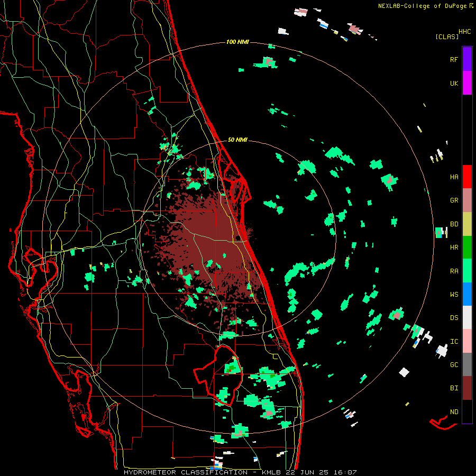This screenshot has width=476, height=476.
Task: Click the DS legend label
Action: (454, 318)
